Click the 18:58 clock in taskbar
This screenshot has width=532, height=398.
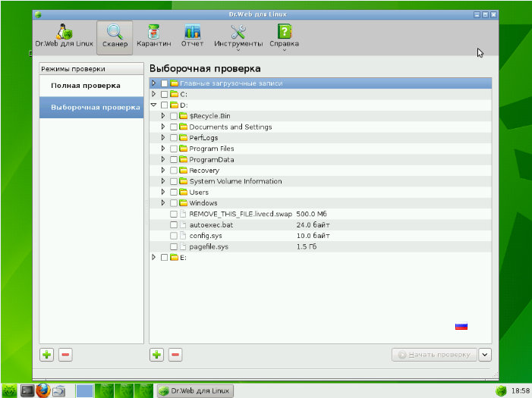click(x=520, y=391)
